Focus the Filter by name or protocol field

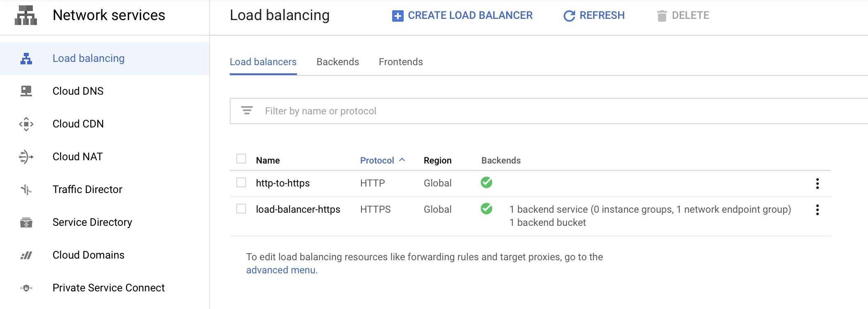point(549,111)
